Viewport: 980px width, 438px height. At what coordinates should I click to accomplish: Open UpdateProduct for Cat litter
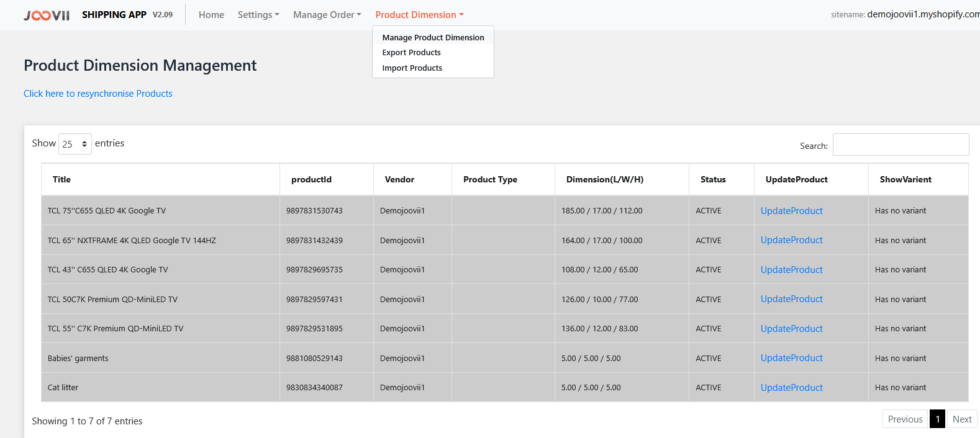[x=792, y=388]
